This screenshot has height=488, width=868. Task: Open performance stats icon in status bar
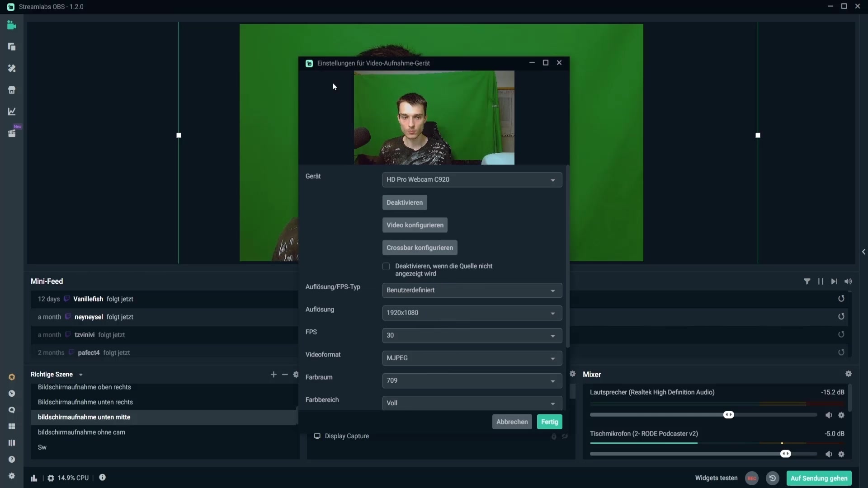coord(34,478)
